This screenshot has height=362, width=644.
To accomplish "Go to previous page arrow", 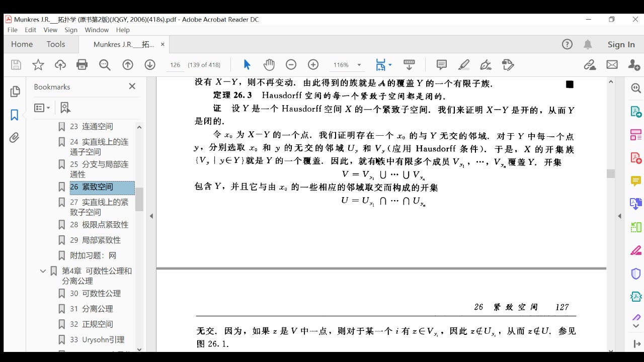I will (x=128, y=65).
